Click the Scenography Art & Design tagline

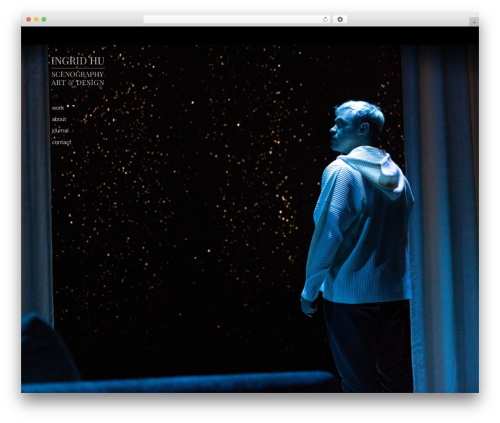point(78,79)
